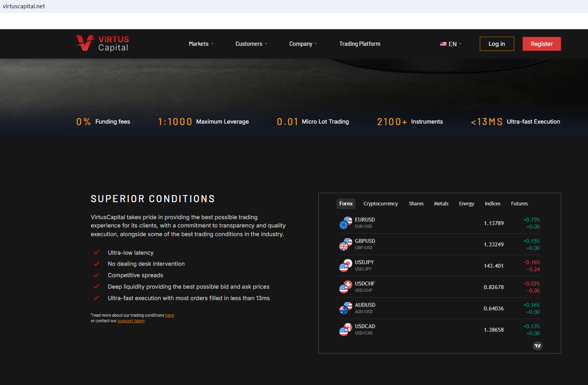Viewport: 588px width, 385px height.
Task: Expand the Markets dropdown menu
Action: pos(201,44)
